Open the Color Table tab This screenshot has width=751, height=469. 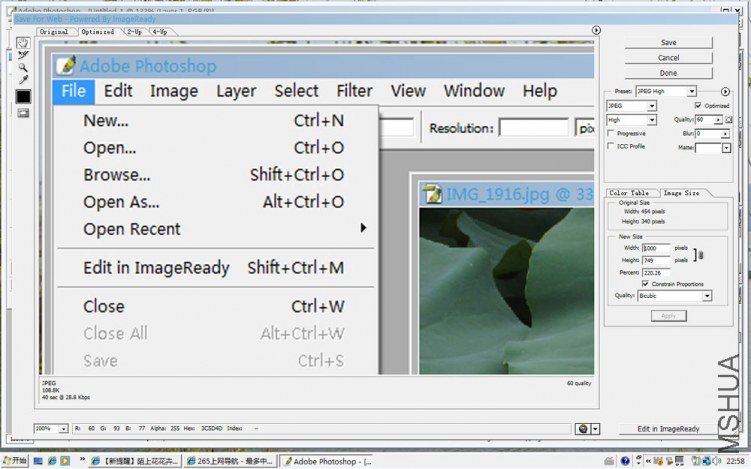pyautogui.click(x=630, y=193)
